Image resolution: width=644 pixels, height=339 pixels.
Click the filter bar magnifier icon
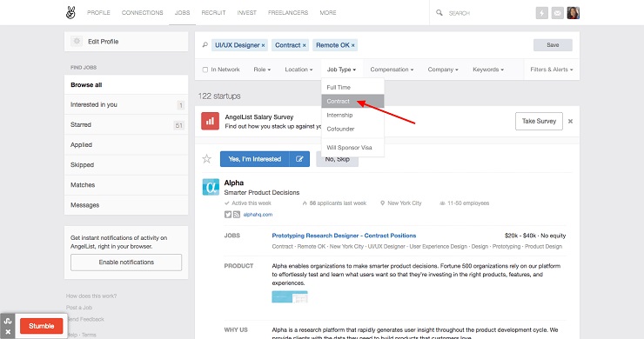pyautogui.click(x=205, y=44)
